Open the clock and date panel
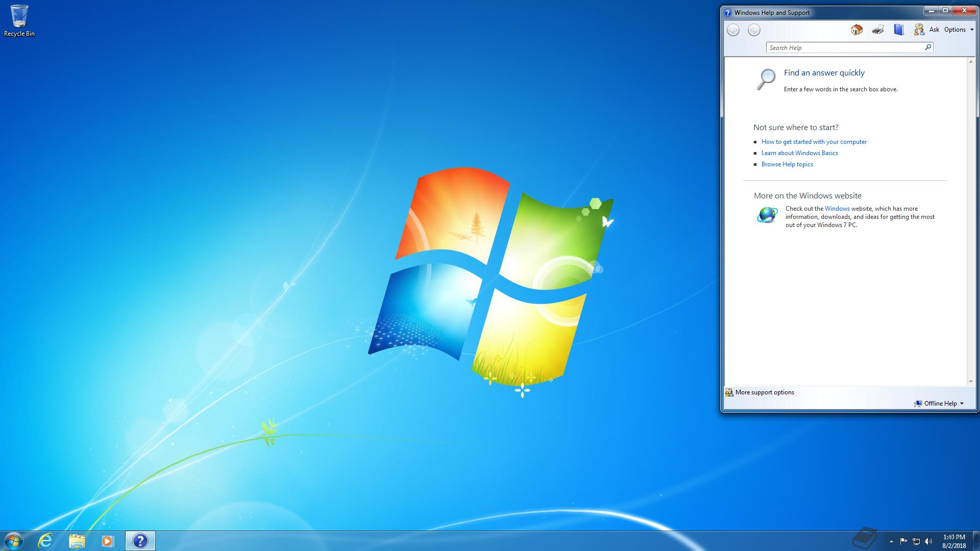980x551 pixels. click(x=954, y=541)
